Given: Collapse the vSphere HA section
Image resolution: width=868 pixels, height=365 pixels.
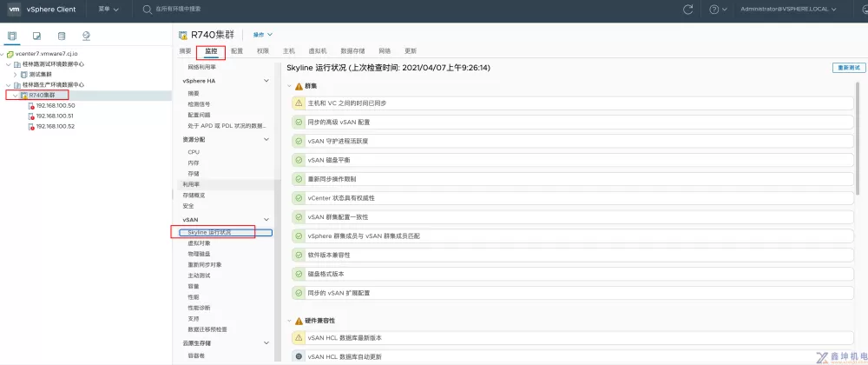Looking at the screenshot, I should tap(266, 81).
